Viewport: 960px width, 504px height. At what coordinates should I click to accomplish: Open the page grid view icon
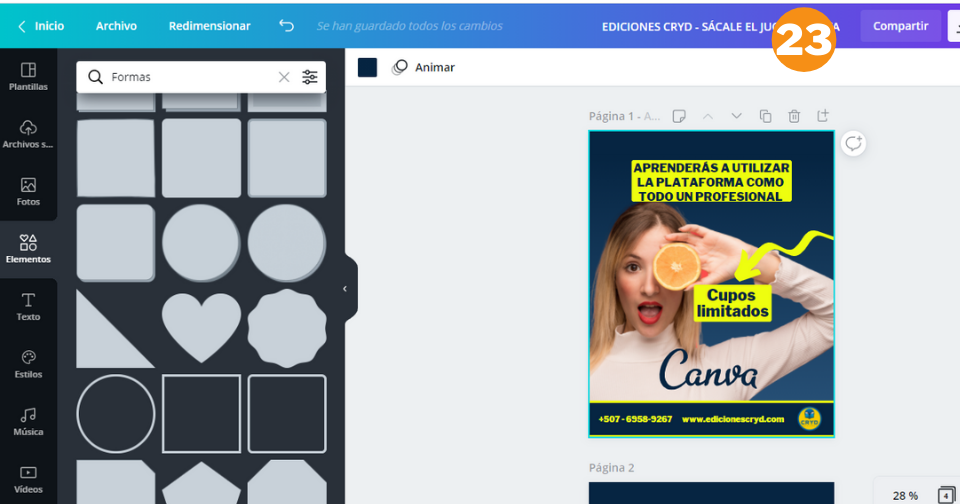(946, 495)
